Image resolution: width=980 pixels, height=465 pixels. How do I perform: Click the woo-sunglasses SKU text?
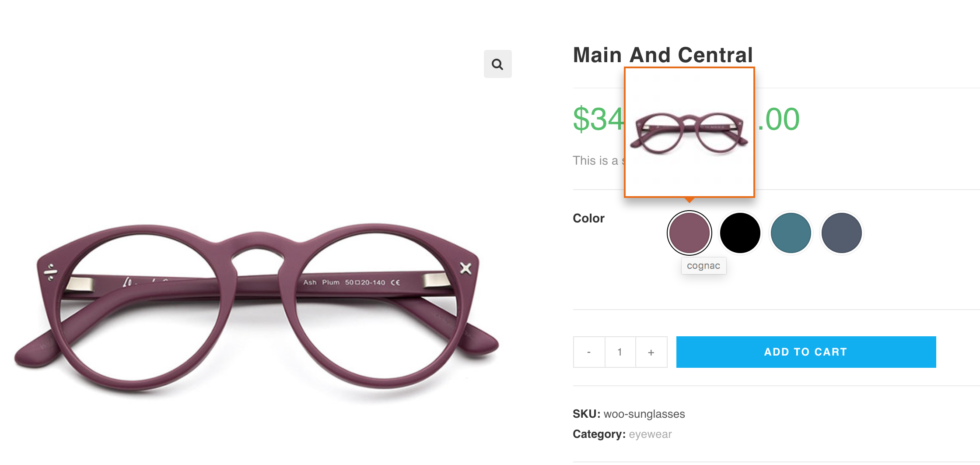pyautogui.click(x=644, y=414)
